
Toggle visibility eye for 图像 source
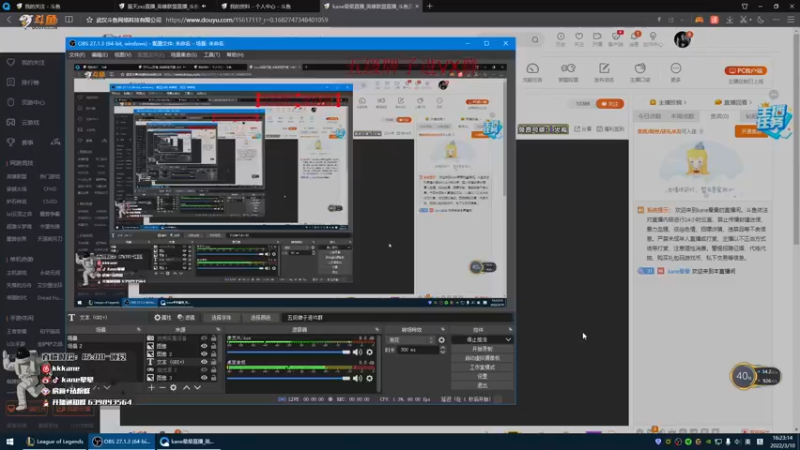tap(204, 346)
